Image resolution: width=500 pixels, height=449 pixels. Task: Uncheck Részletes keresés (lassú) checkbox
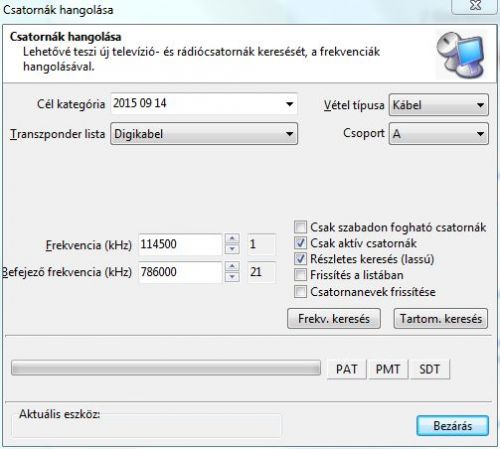(x=300, y=259)
